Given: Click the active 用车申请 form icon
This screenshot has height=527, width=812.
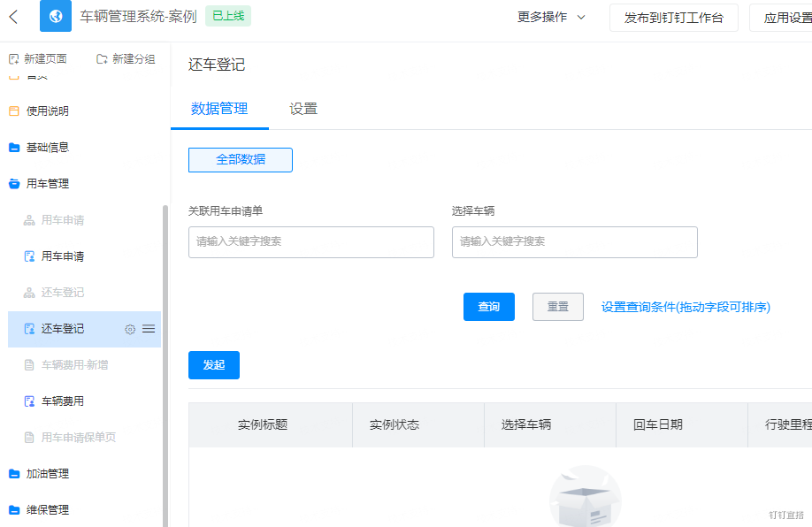Looking at the screenshot, I should coord(29,256).
